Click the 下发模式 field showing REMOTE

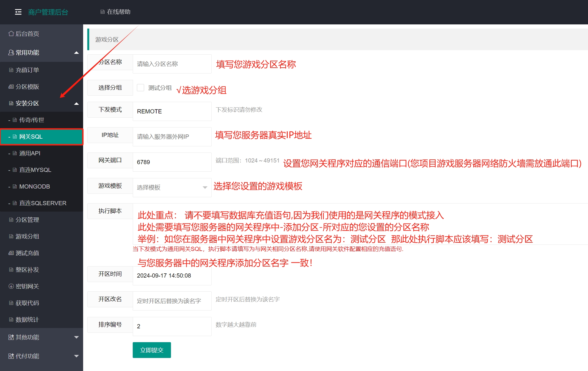pos(172,111)
